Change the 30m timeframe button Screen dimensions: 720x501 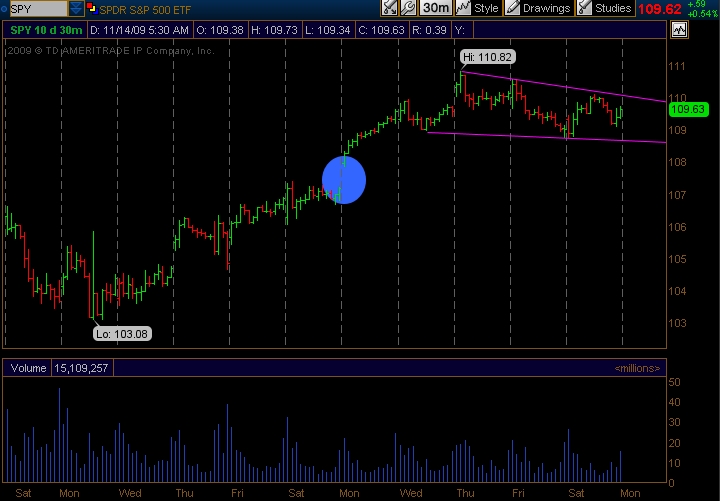click(435, 8)
